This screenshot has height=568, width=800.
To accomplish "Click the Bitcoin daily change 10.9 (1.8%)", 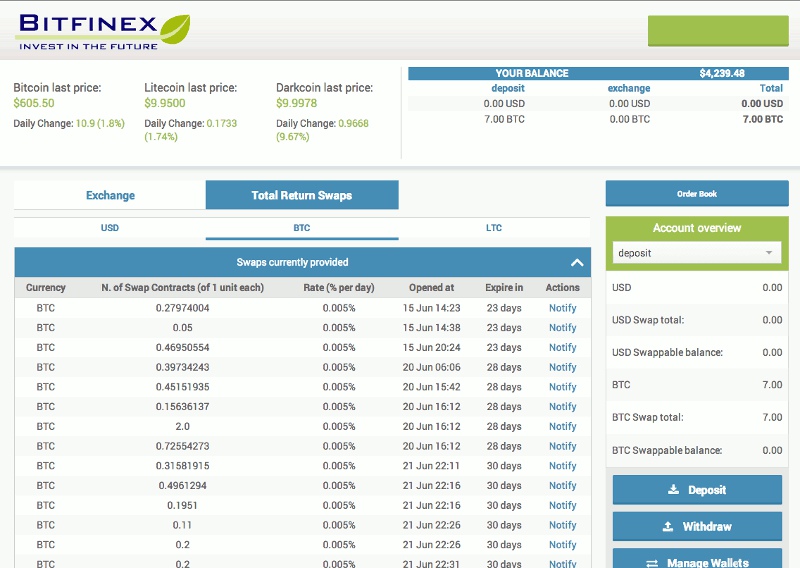I will tap(100, 124).
